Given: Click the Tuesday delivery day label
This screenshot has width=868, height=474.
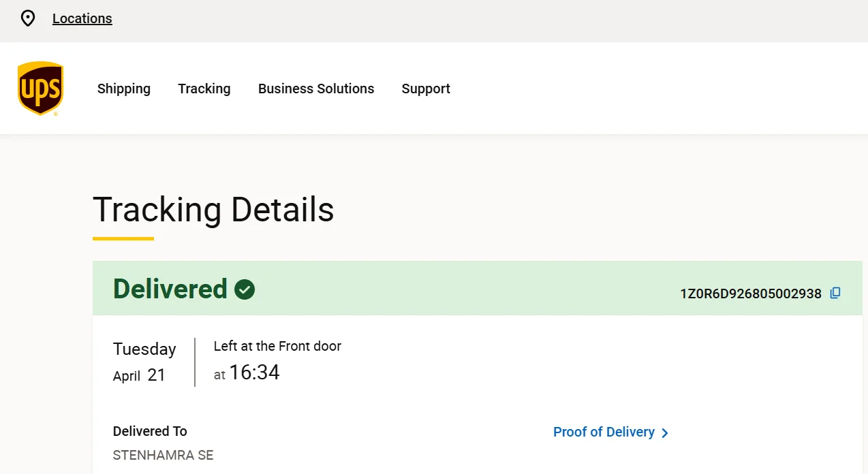Looking at the screenshot, I should tap(144, 349).
